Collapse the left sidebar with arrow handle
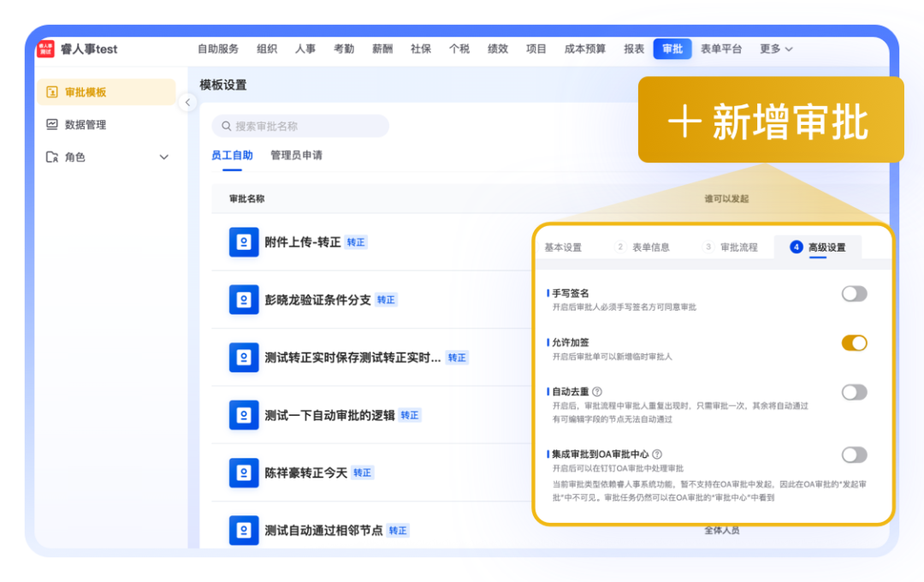Screen dimensions: 924x582 188,103
